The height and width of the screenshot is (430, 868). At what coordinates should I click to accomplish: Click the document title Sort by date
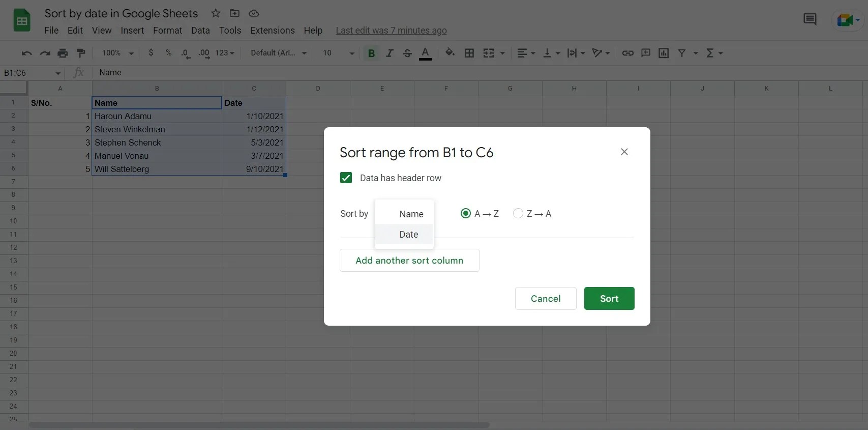[121, 14]
